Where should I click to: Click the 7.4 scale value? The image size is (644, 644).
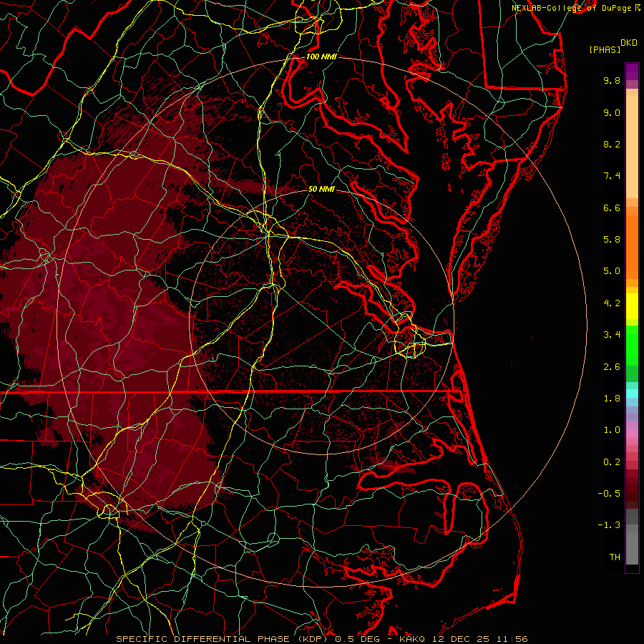[612, 176]
